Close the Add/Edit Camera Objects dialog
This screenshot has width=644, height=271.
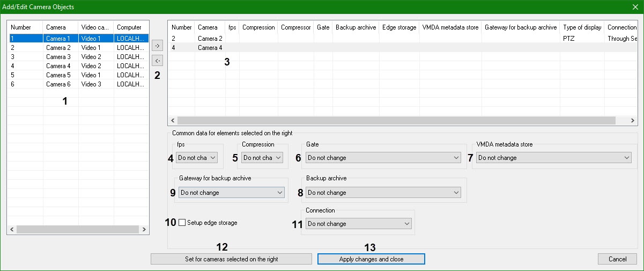pos(635,7)
